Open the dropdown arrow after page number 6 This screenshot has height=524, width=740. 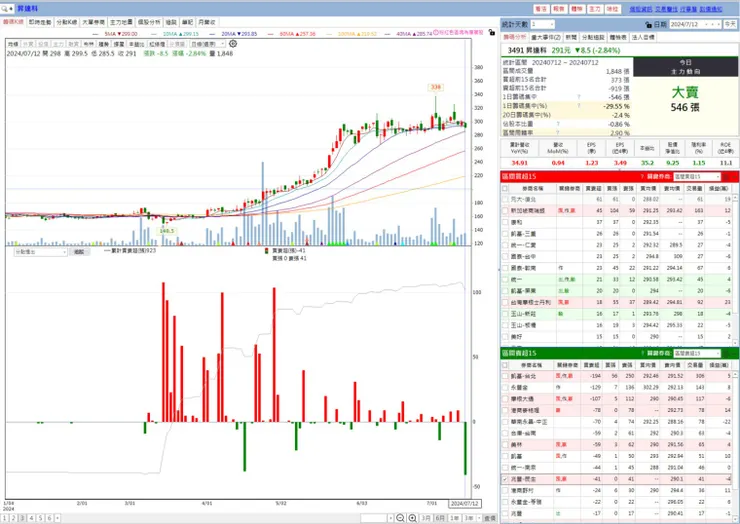point(58,518)
